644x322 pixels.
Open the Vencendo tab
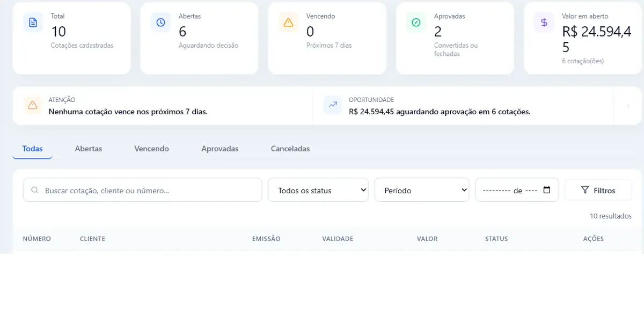[x=151, y=149]
